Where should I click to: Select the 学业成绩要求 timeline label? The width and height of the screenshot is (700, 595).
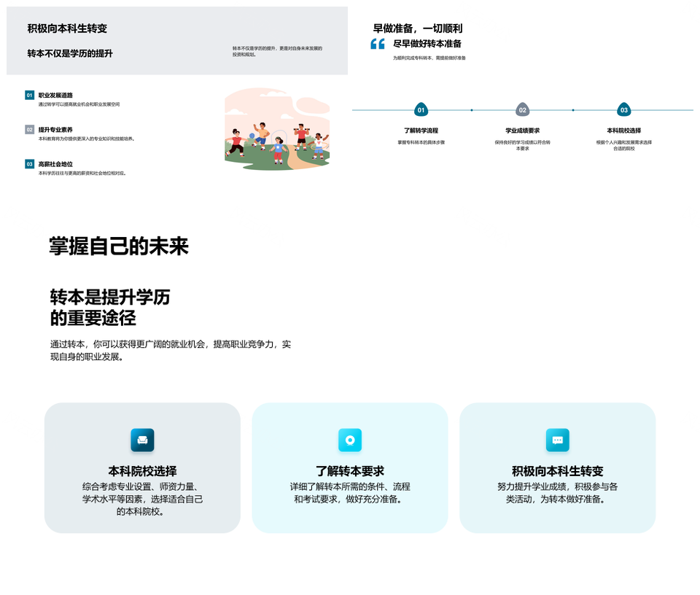tap(522, 131)
